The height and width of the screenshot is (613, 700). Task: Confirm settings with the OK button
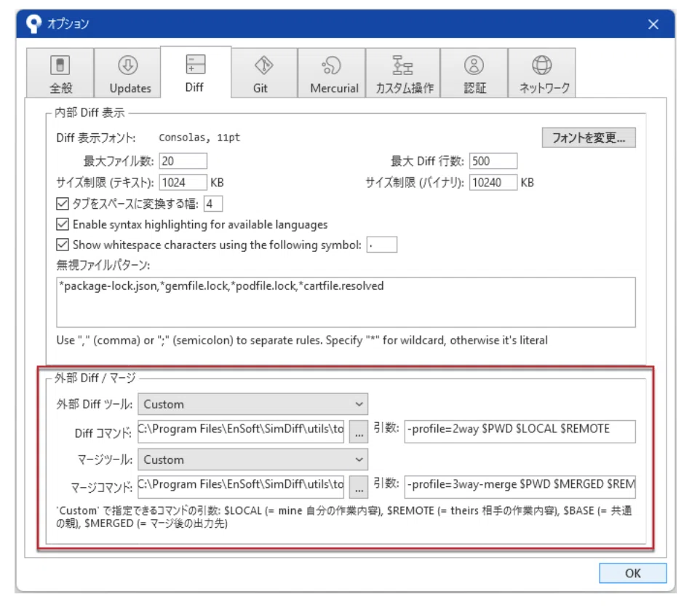coord(632,573)
